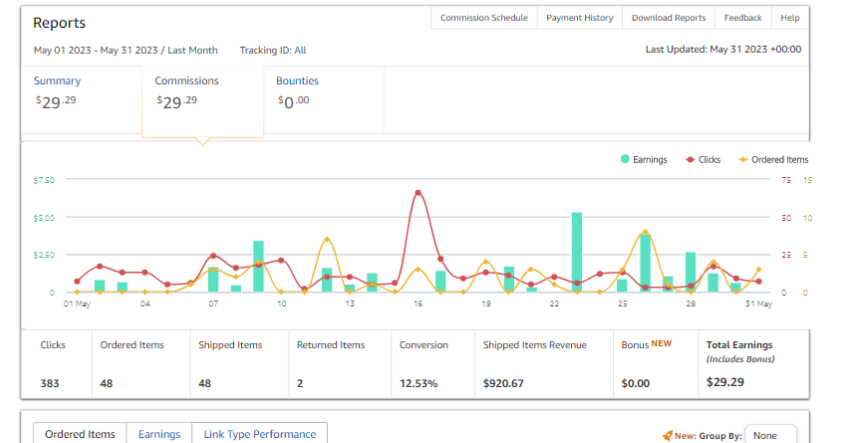Toggle the Clicks legend marker

pyautogui.click(x=690, y=160)
